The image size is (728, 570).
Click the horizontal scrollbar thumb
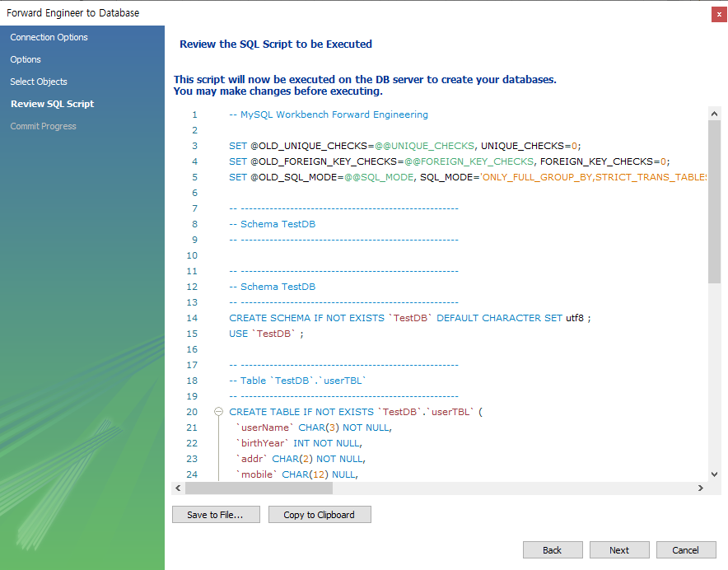coord(259,488)
